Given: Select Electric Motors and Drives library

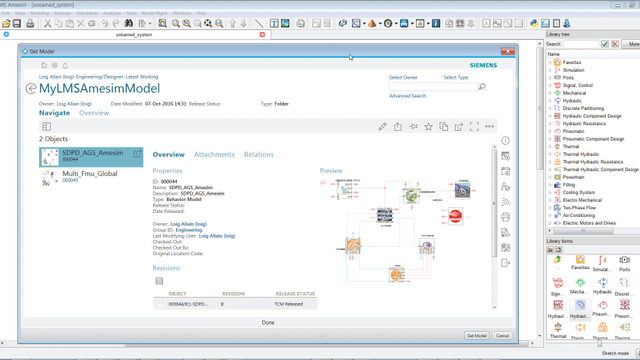Looking at the screenshot, I should pyautogui.click(x=589, y=223).
